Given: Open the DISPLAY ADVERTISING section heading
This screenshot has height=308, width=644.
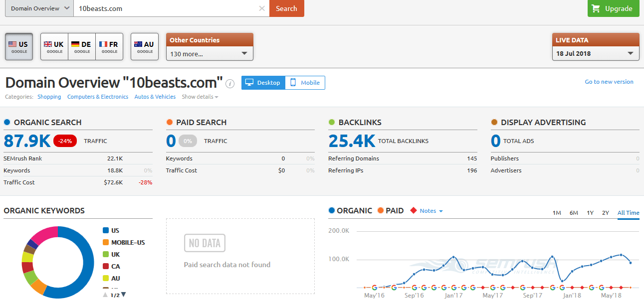Looking at the screenshot, I should (543, 122).
